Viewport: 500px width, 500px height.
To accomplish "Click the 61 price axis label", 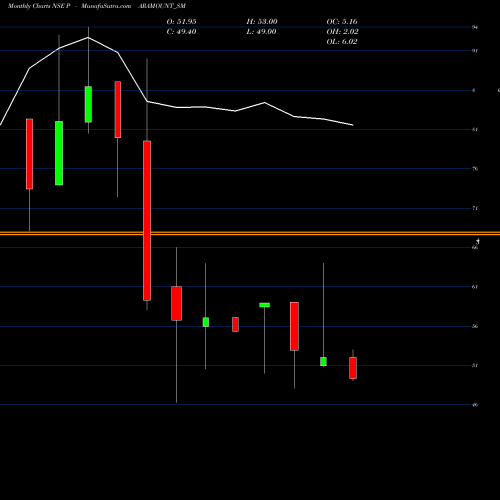I will [475, 287].
